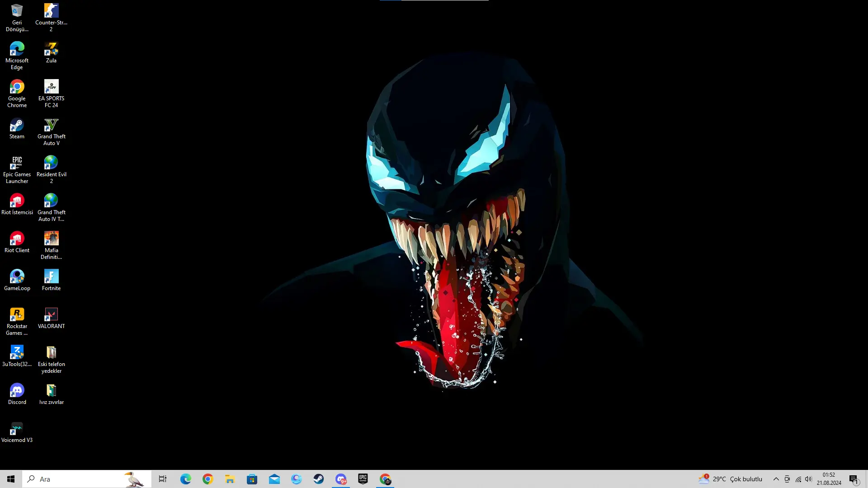Open the volume control in system tray
868x488 pixels.
(x=808, y=479)
